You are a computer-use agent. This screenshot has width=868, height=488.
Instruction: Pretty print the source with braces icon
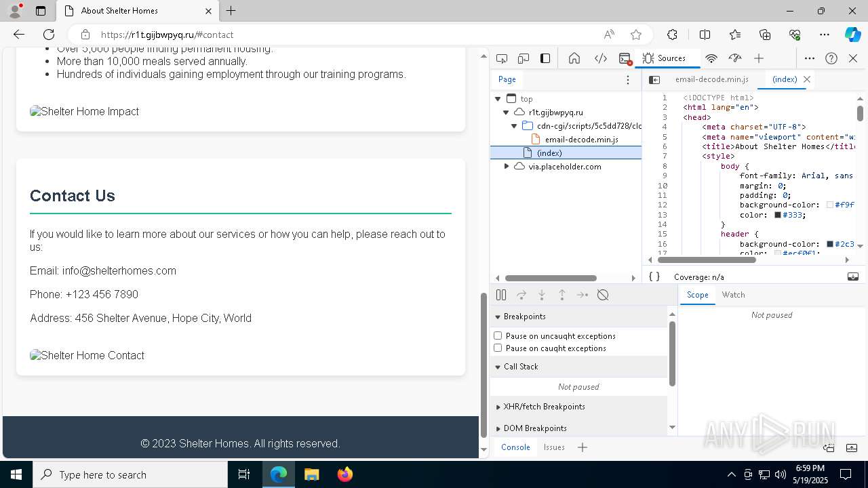pyautogui.click(x=654, y=277)
